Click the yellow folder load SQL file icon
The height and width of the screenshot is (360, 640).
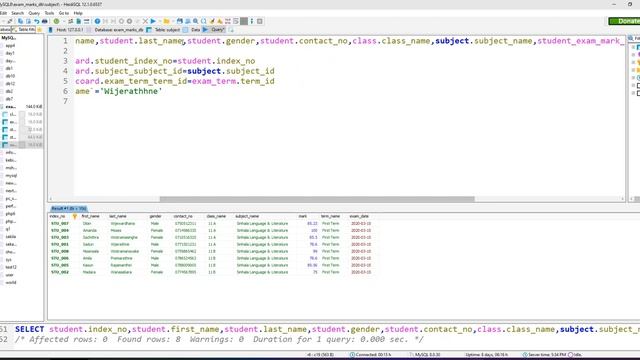[x=166, y=21]
